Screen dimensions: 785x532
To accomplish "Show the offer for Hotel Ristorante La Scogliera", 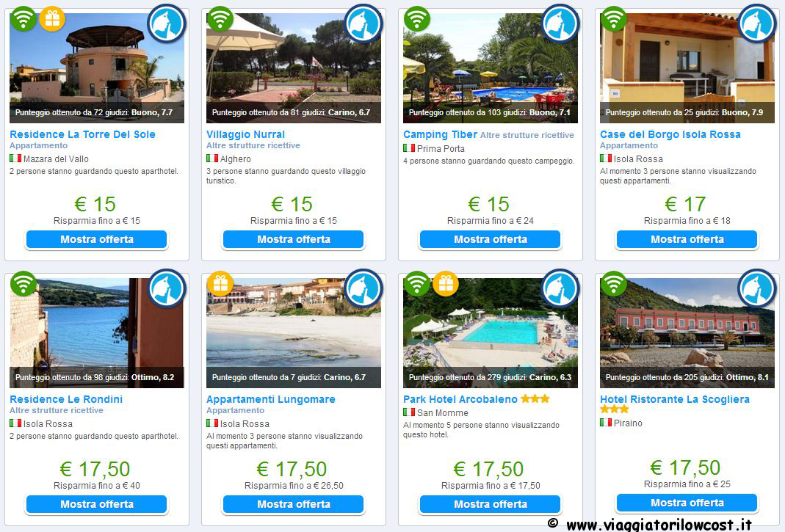I will click(687, 503).
